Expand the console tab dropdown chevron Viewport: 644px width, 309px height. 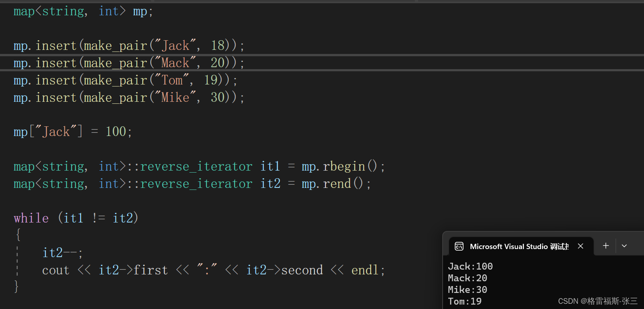click(x=624, y=246)
